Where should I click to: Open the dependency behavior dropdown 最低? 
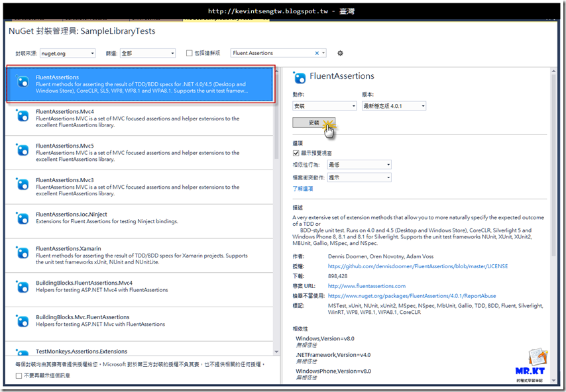(x=359, y=165)
